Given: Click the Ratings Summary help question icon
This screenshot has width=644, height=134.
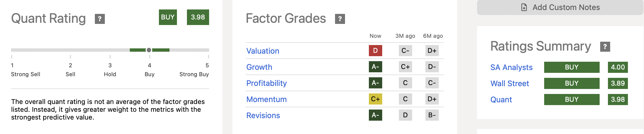Looking at the screenshot, I should pyautogui.click(x=605, y=47).
